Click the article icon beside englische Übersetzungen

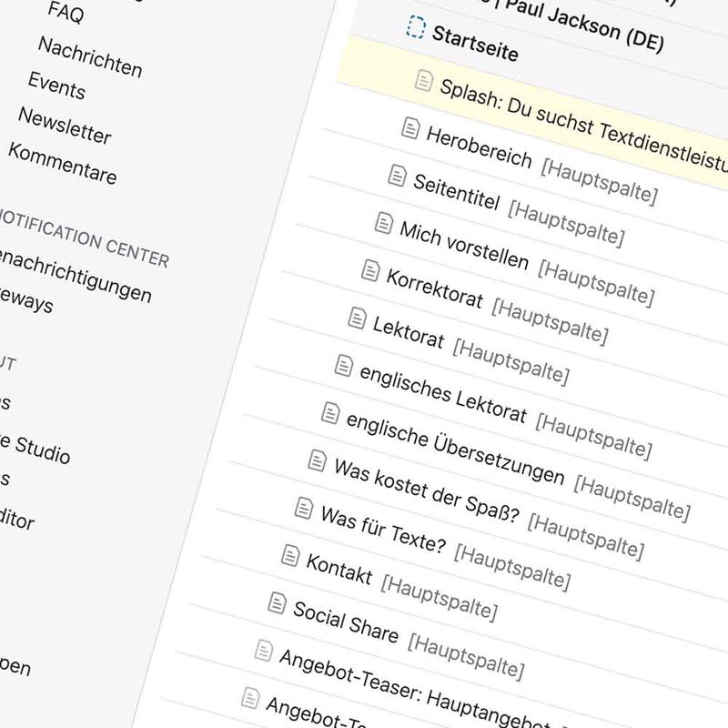click(330, 413)
